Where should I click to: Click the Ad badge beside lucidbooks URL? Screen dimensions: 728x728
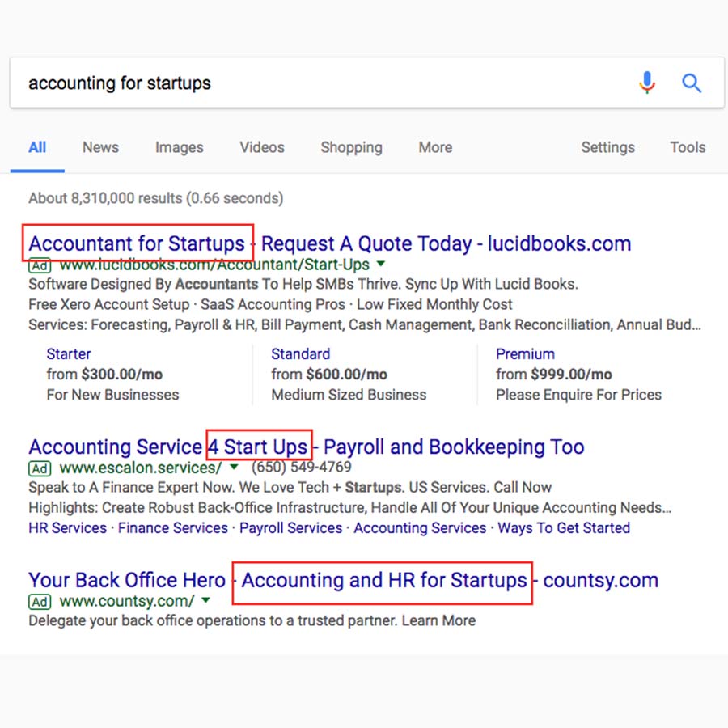coord(40,265)
